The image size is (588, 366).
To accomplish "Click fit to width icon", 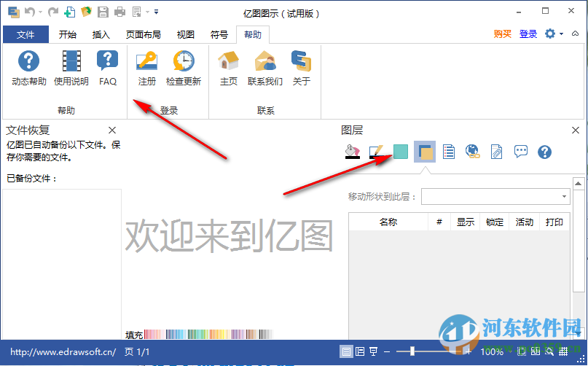I will click(x=536, y=351).
